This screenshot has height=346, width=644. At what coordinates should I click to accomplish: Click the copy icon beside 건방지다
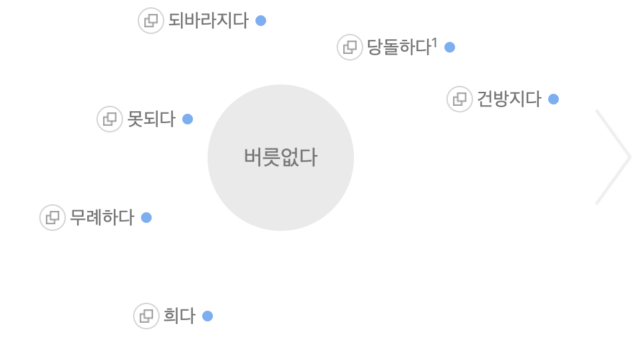pyautogui.click(x=459, y=99)
